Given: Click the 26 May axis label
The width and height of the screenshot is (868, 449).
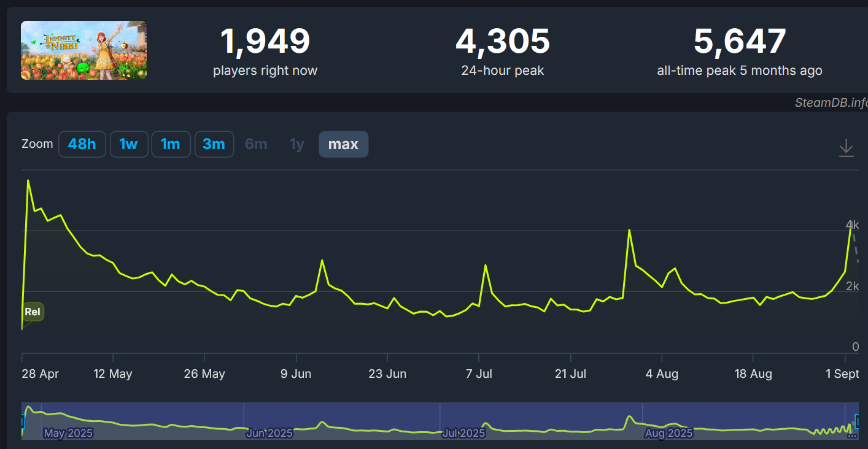Looking at the screenshot, I should pos(204,374).
